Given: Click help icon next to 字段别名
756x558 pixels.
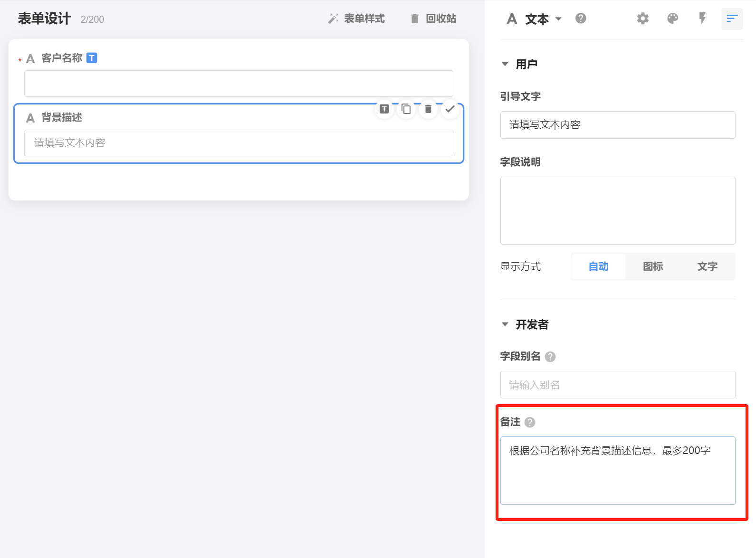Looking at the screenshot, I should tap(550, 357).
